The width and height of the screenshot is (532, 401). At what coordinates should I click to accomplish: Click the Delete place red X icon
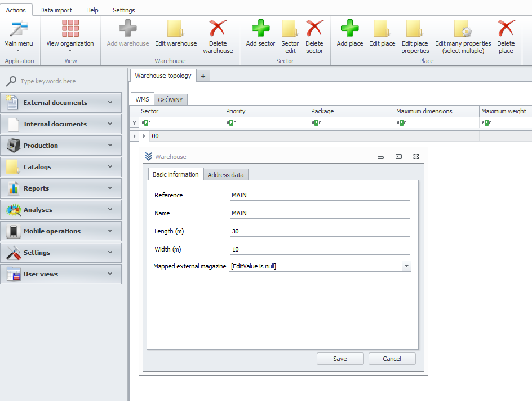click(x=506, y=28)
